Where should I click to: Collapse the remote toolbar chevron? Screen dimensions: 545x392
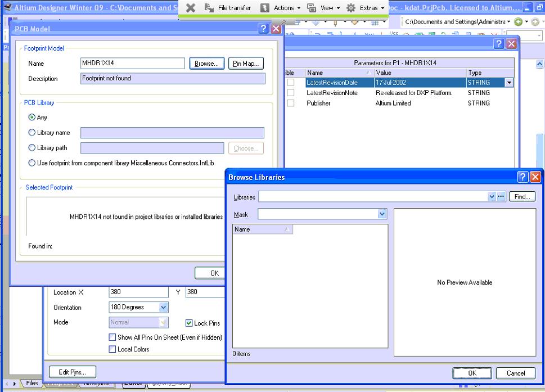coord(283,22)
